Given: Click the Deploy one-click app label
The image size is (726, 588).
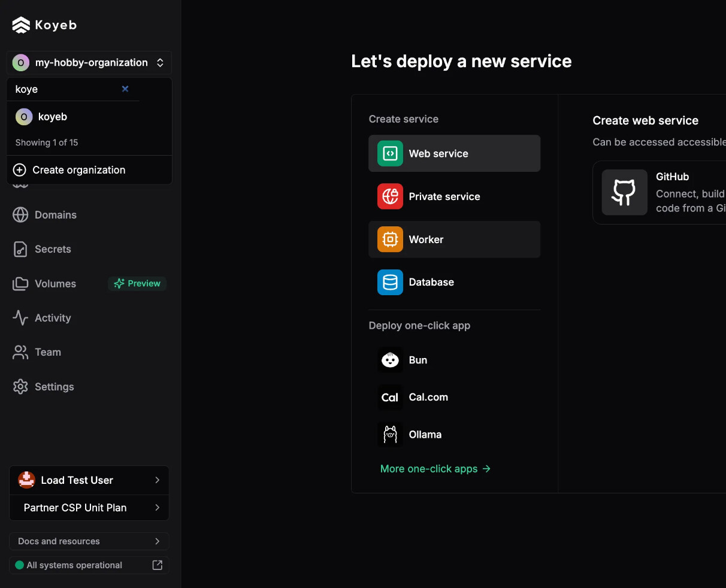Looking at the screenshot, I should point(419,326).
